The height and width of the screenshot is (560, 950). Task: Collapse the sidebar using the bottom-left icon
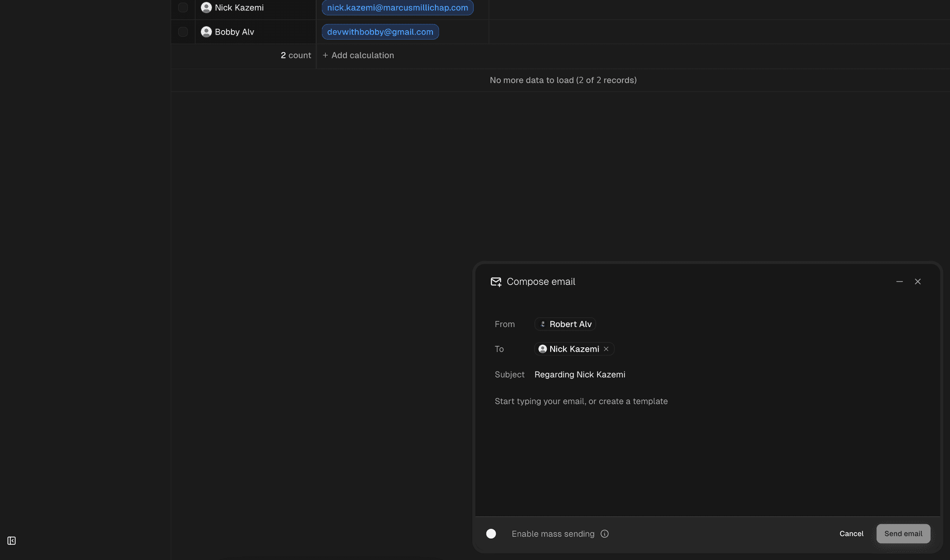[12, 541]
